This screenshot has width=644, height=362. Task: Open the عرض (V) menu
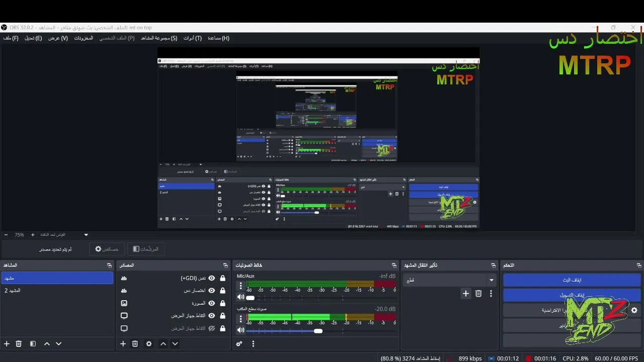click(58, 38)
